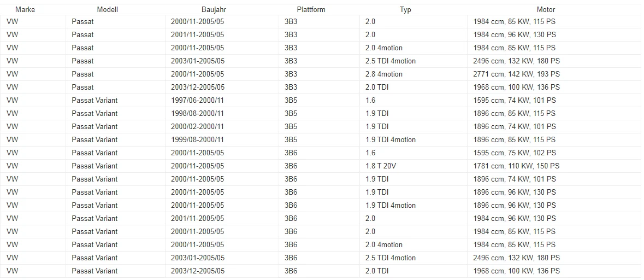
Task: Select the 2.5 TDI 4motion cell with platform 3B3
Action: point(413,61)
